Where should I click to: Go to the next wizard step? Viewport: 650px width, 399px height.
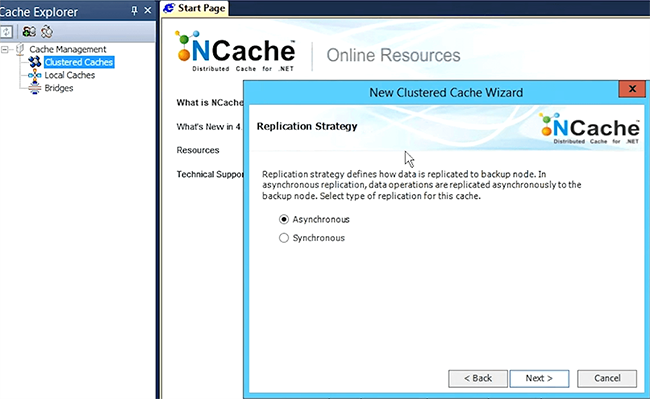click(x=539, y=378)
